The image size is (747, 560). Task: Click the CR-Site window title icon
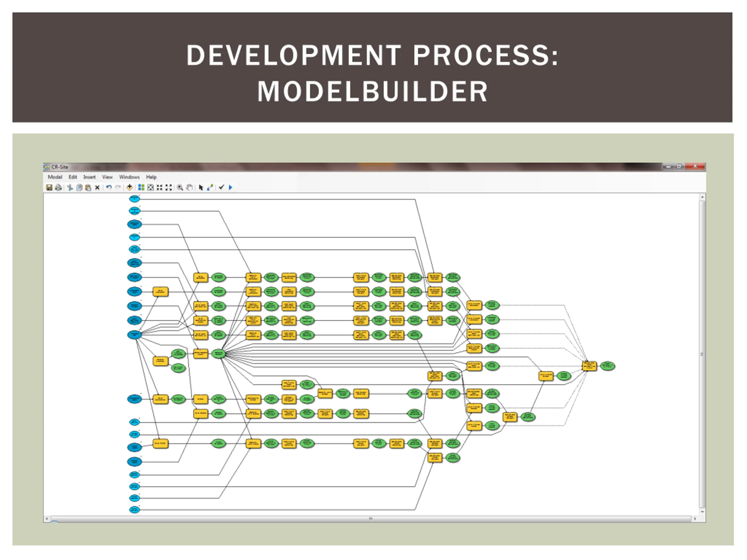click(47, 167)
